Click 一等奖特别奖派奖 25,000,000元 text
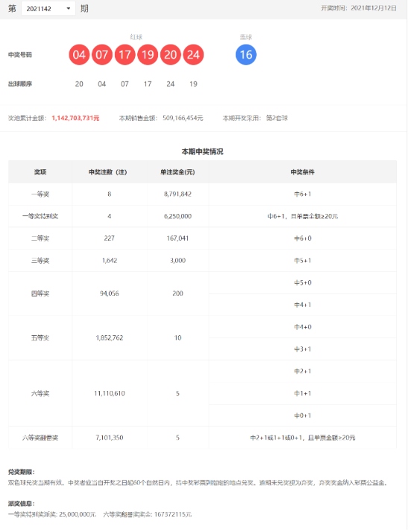411x532 pixels. point(52,514)
